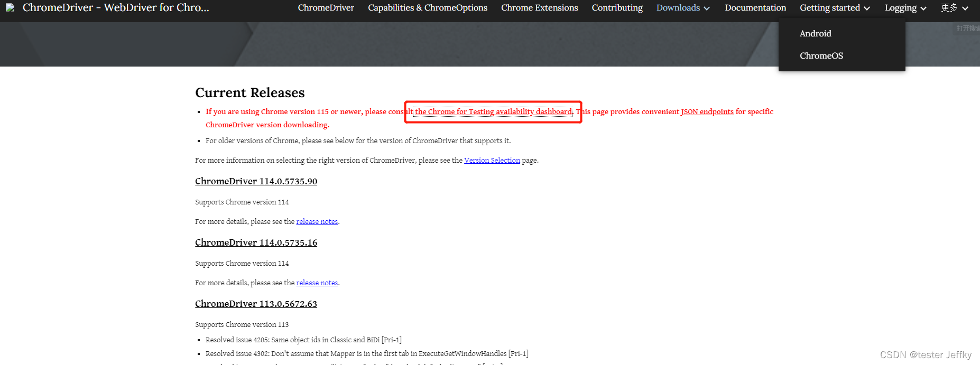Open ChromeDriver 114.0.5735.16 heading link
The image size is (980, 365).
(x=256, y=242)
